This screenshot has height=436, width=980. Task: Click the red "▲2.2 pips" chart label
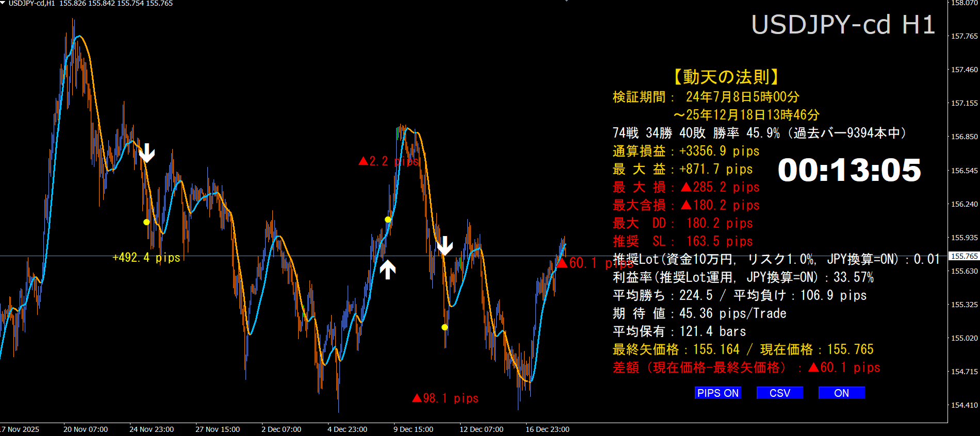coord(389,161)
